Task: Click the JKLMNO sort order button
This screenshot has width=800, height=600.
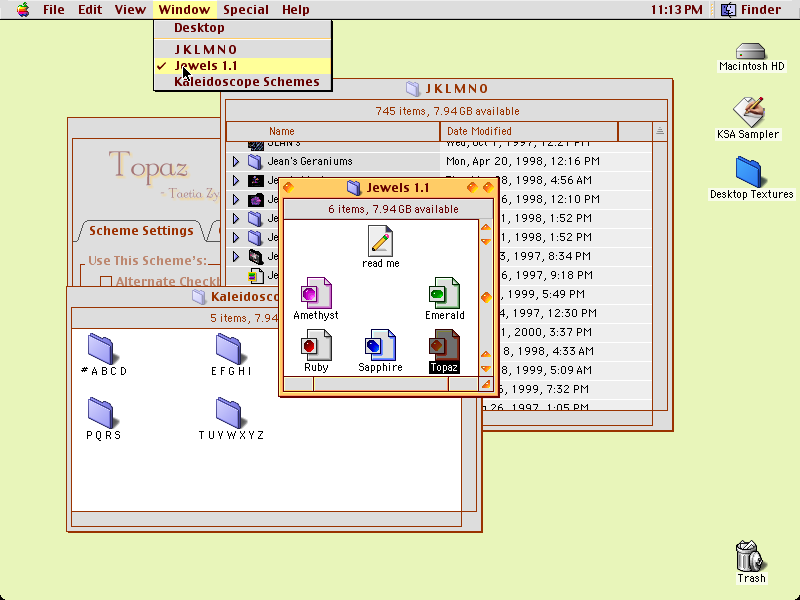Action: pyautogui.click(x=660, y=131)
